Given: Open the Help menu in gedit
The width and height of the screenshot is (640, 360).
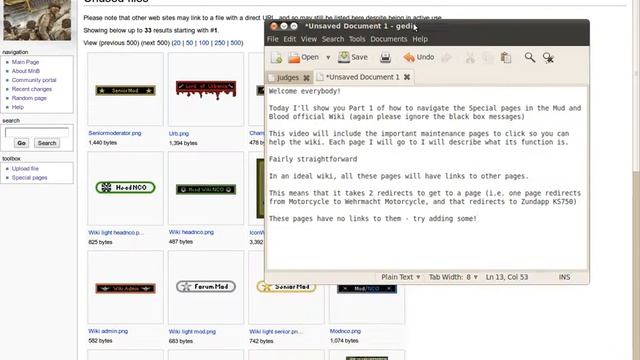Looking at the screenshot, I should point(420,39).
